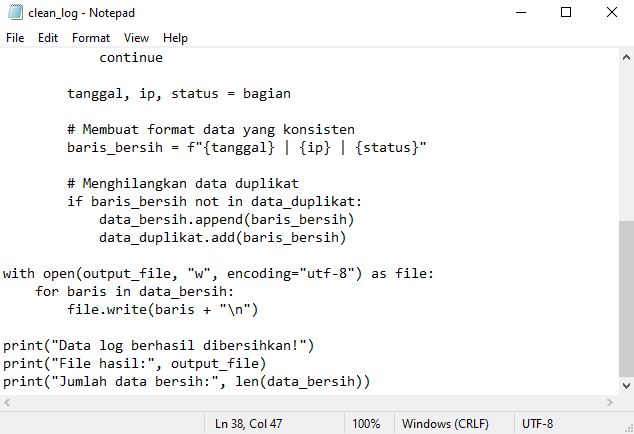Minimize the Notepad window
634x434 pixels.
[521, 12]
